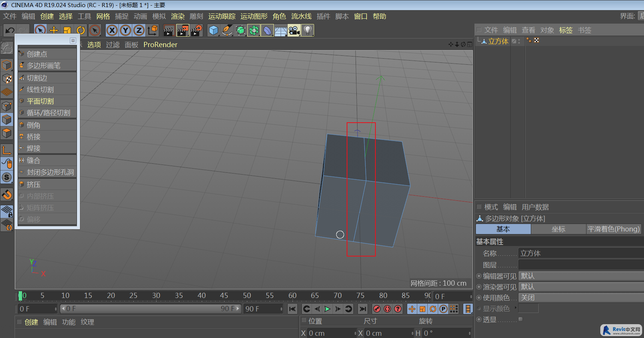Switch to the 基本 (Basic) tab

point(503,229)
